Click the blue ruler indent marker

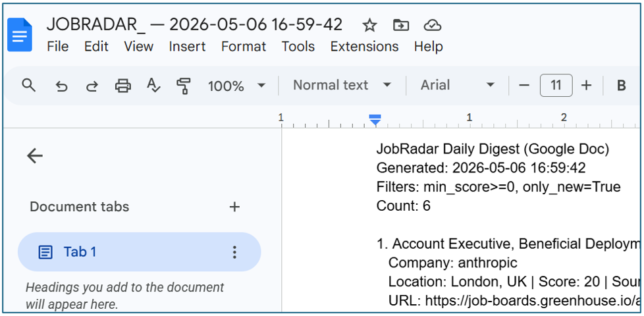[x=375, y=120]
